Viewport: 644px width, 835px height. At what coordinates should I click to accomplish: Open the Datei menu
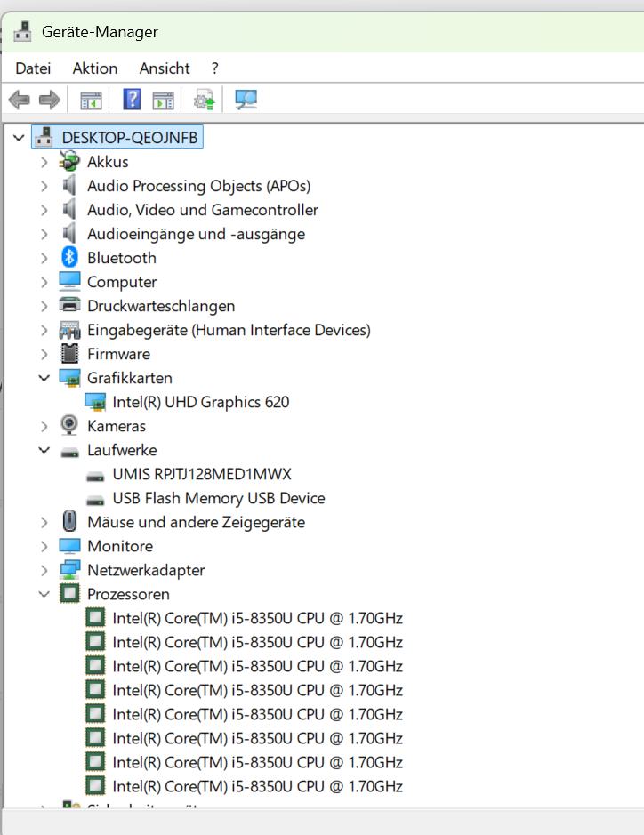[x=33, y=68]
